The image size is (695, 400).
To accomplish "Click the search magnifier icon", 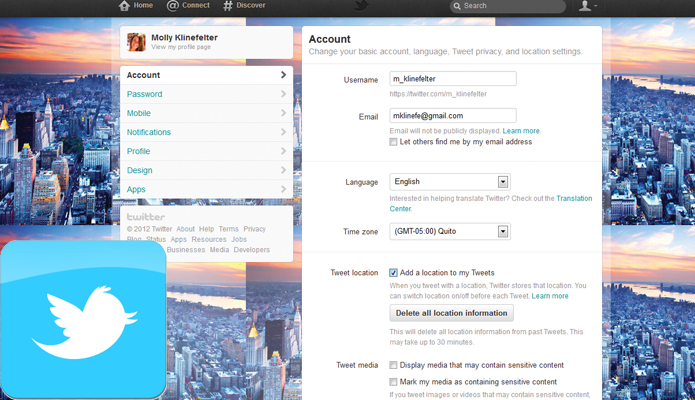I will coord(457,6).
